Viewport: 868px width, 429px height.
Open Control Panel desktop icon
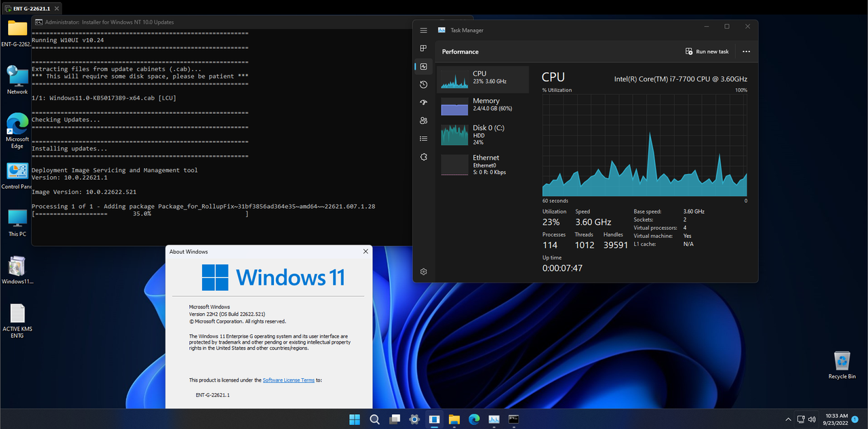[x=17, y=176]
